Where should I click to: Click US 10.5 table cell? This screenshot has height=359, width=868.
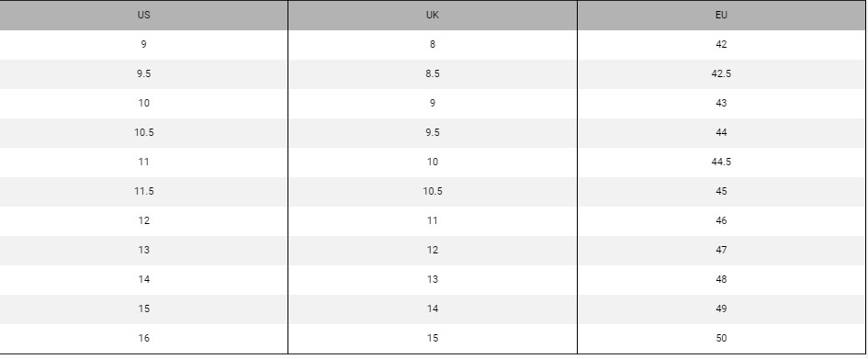[x=144, y=133]
